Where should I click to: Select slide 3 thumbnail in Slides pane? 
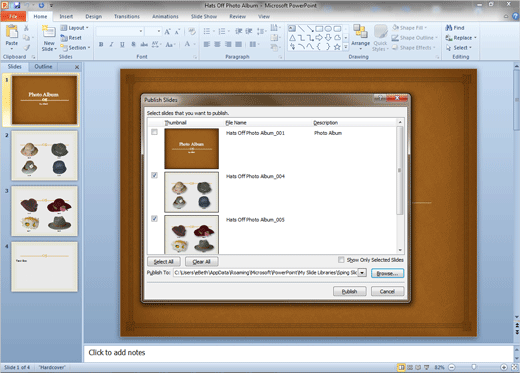point(44,211)
